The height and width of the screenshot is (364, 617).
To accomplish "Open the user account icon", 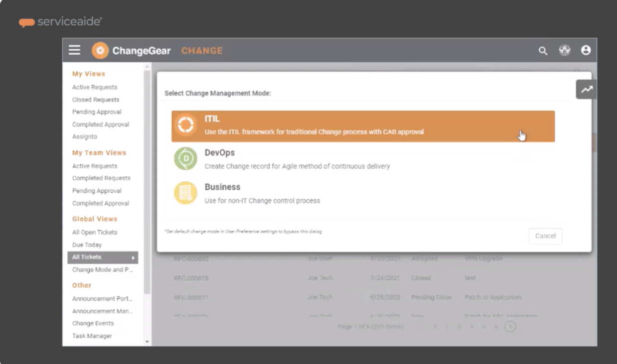I will tap(586, 50).
